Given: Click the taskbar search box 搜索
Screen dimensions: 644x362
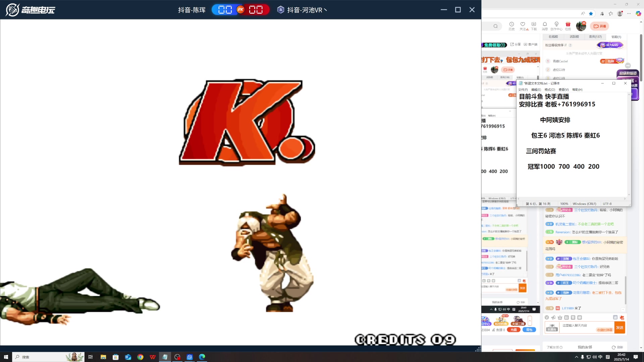Looking at the screenshot, I should pos(48,357).
